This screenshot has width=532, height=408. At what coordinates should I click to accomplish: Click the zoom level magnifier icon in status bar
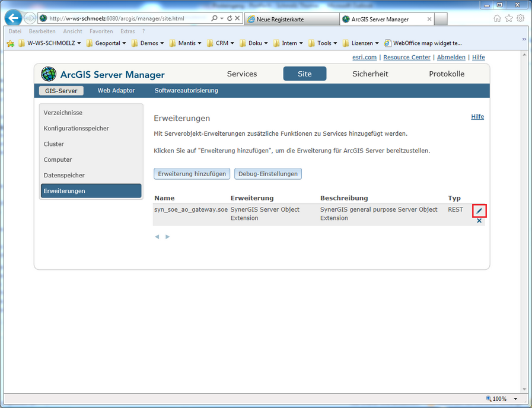click(x=488, y=399)
